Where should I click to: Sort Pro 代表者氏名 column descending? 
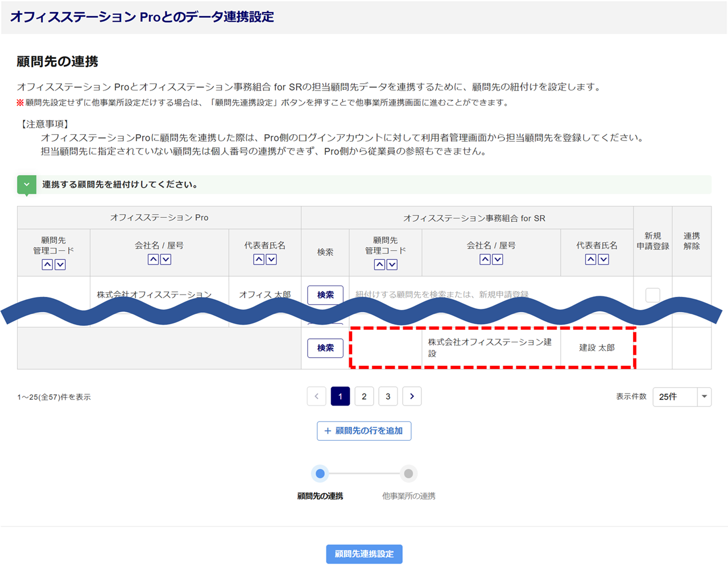[272, 259]
